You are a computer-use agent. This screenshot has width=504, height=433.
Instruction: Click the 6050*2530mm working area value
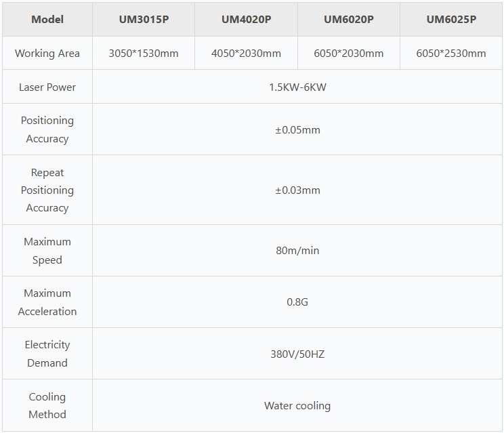pos(451,53)
